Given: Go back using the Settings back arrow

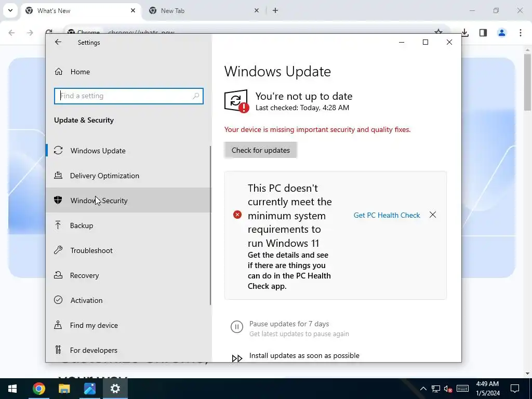Looking at the screenshot, I should point(58,42).
